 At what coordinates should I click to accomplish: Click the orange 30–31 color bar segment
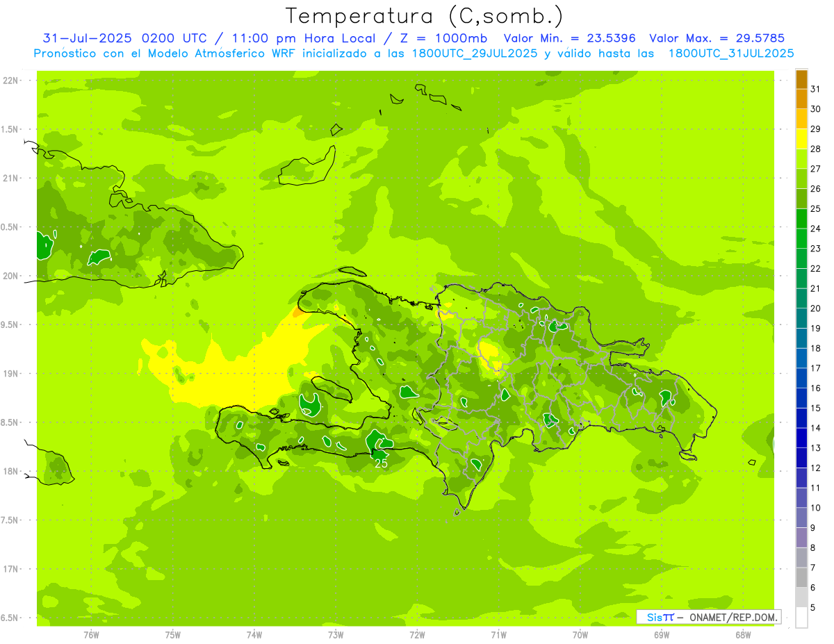click(801, 99)
